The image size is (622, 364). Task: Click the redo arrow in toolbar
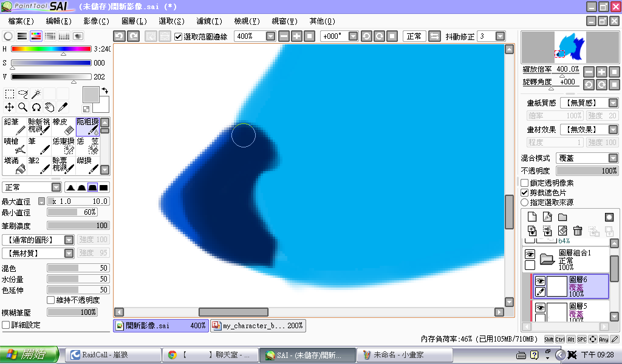coord(134,36)
